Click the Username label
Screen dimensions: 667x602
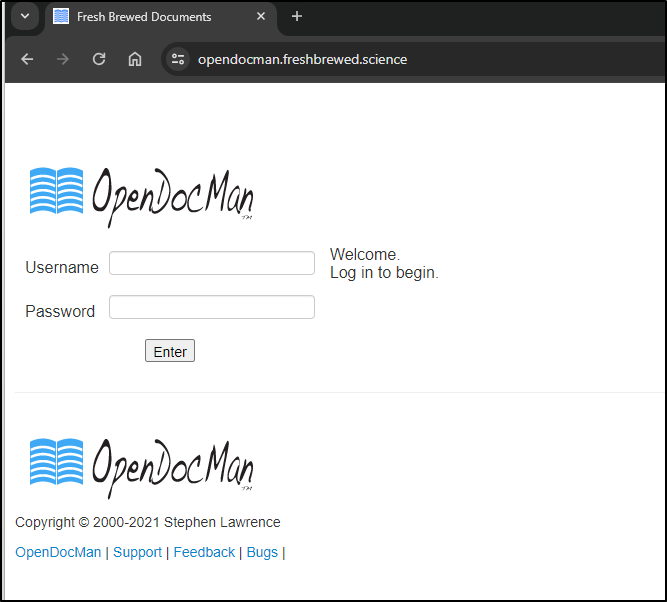[62, 268]
